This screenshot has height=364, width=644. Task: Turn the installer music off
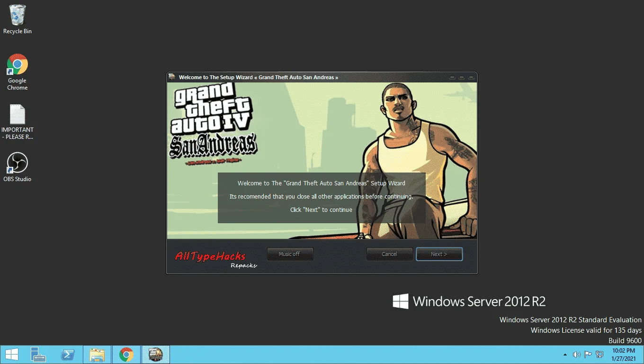coord(289,254)
